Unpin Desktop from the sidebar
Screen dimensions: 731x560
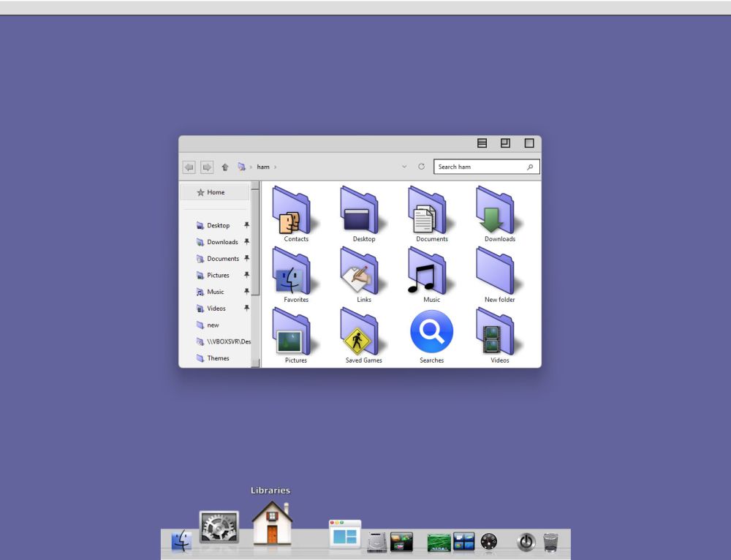[x=246, y=225]
